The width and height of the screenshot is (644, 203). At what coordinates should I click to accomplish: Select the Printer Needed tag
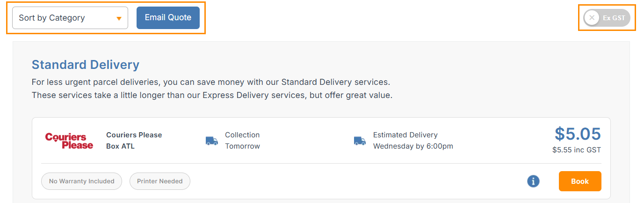pos(159,181)
